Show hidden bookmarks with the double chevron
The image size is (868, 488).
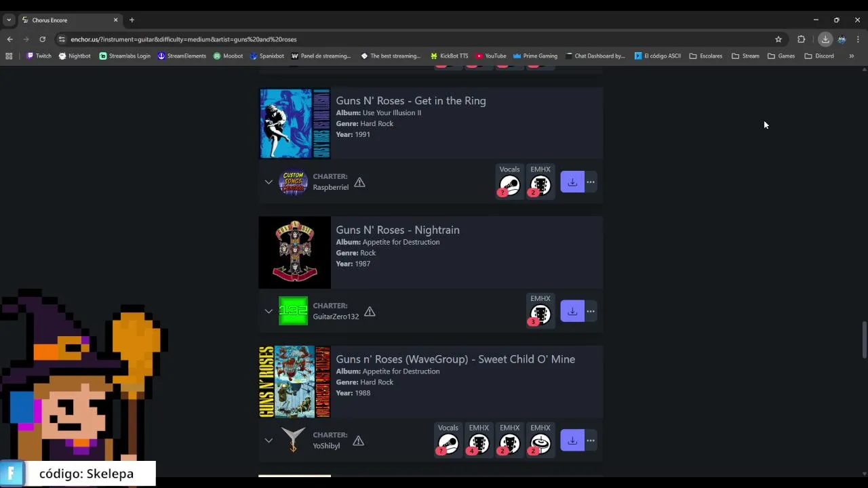[x=851, y=56]
